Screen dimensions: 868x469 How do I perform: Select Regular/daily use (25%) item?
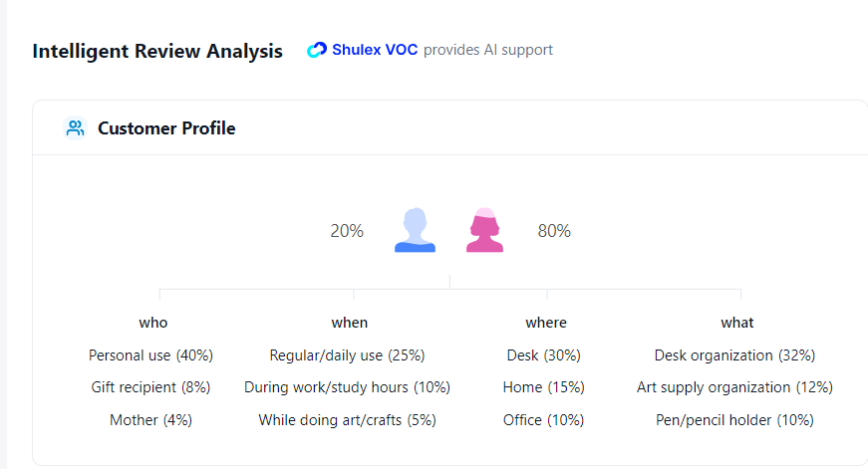[347, 355]
